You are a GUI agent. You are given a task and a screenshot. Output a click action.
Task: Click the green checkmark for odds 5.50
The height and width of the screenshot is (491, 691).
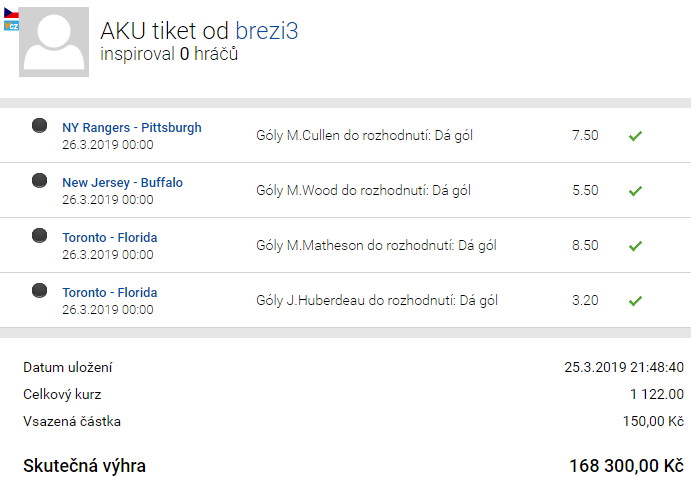click(635, 191)
